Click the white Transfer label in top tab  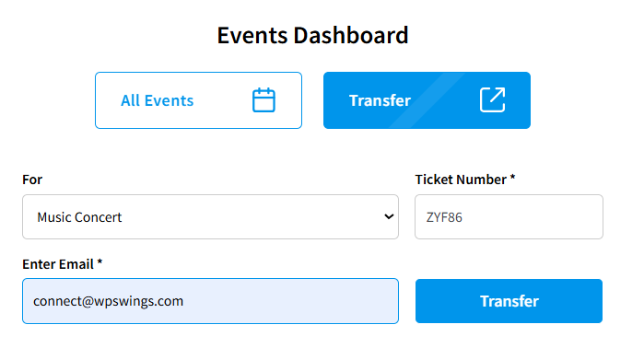380,100
